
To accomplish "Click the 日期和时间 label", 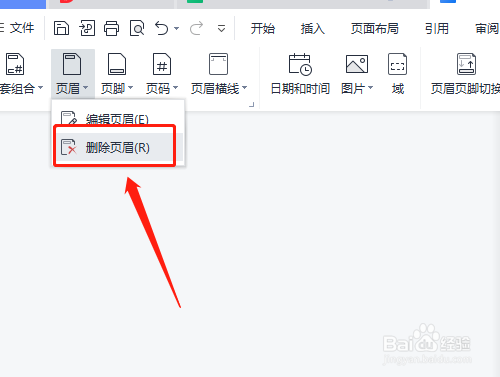I will click(x=300, y=89).
